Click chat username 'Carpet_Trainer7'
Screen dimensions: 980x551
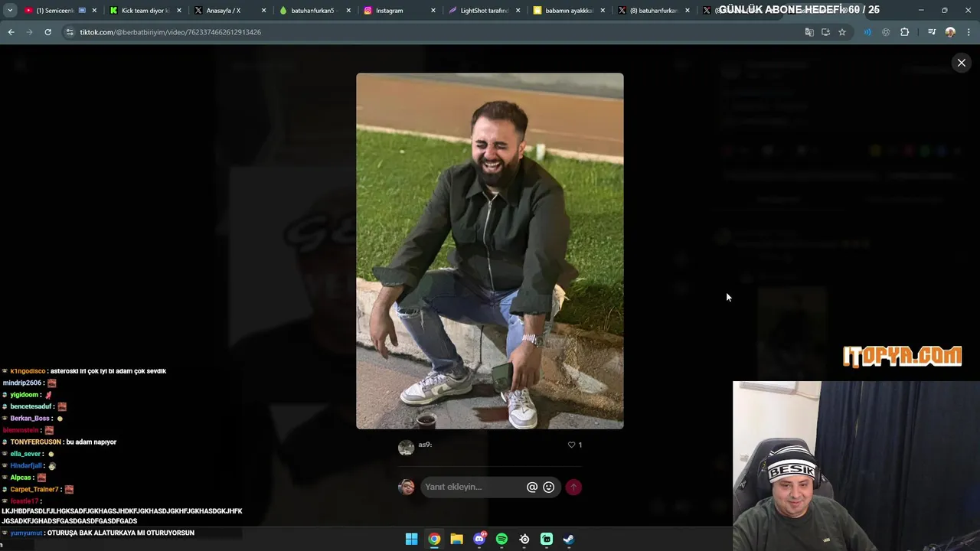(x=34, y=490)
